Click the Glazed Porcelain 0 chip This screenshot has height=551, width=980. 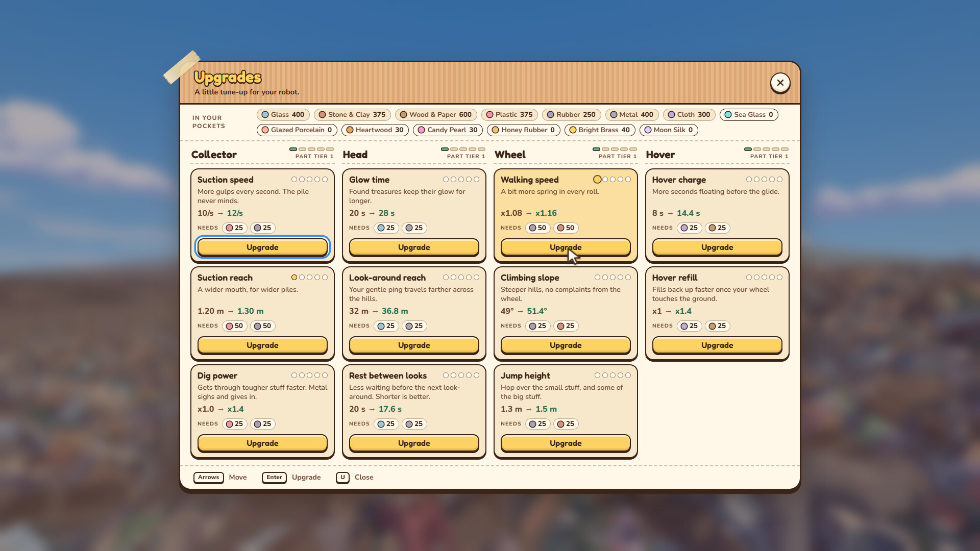297,130
